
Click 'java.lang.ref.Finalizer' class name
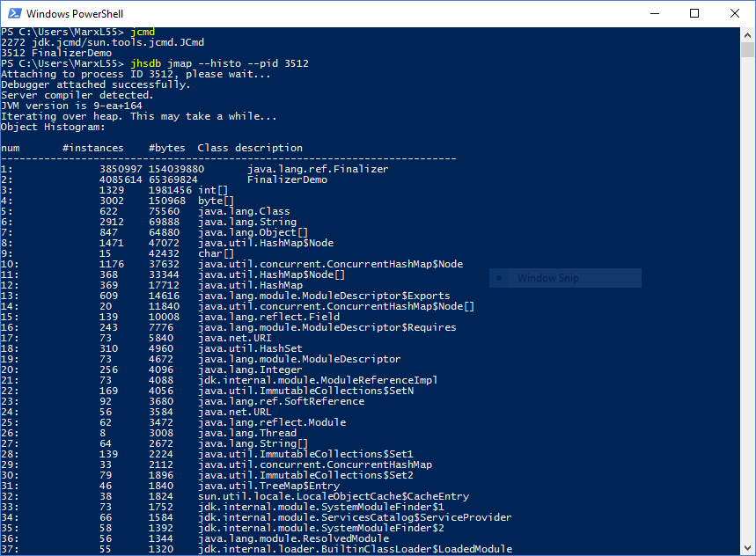coord(318,169)
